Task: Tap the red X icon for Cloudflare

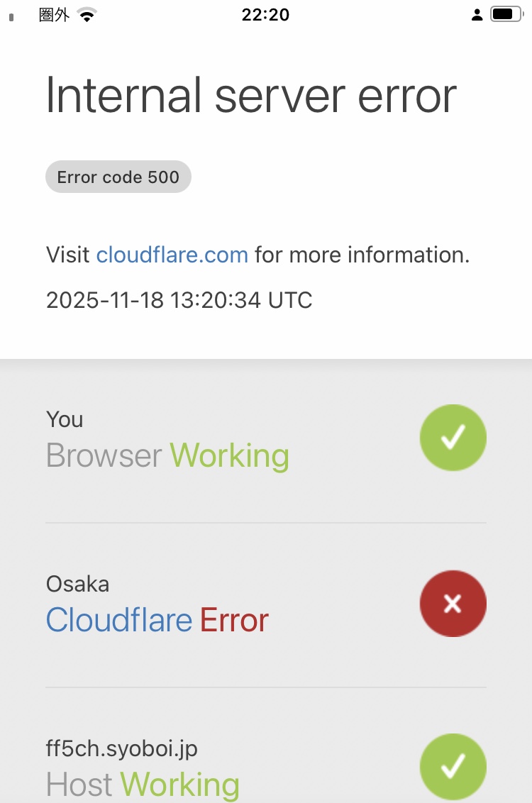Action: click(x=453, y=603)
